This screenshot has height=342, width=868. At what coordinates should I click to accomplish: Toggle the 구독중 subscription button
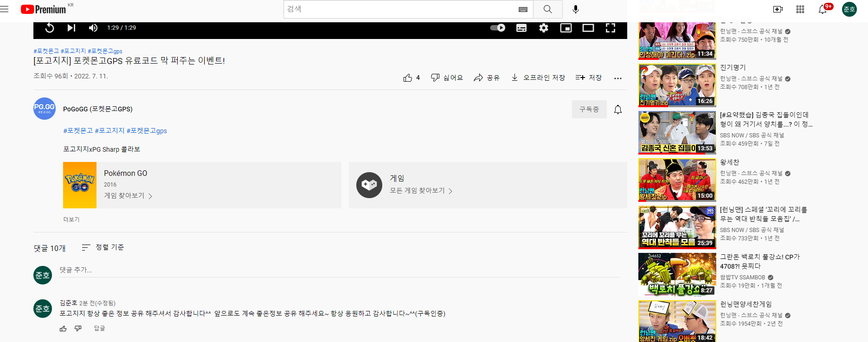589,110
